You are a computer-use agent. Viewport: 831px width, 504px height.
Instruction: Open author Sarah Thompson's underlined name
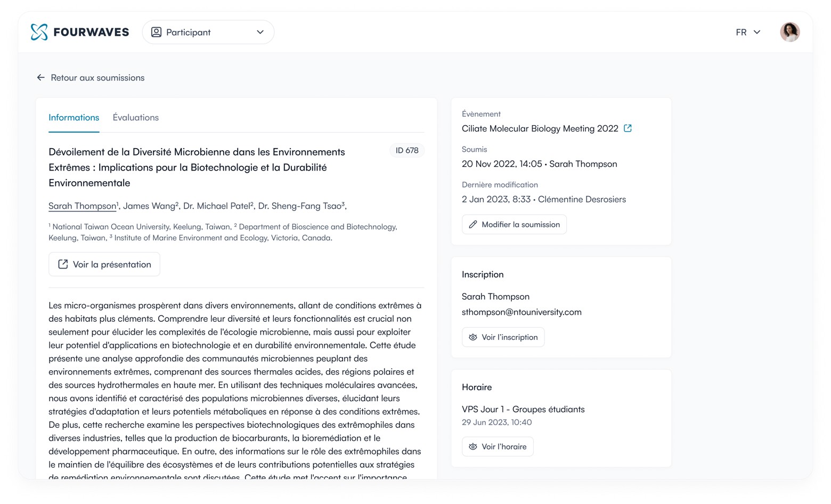[82, 206]
